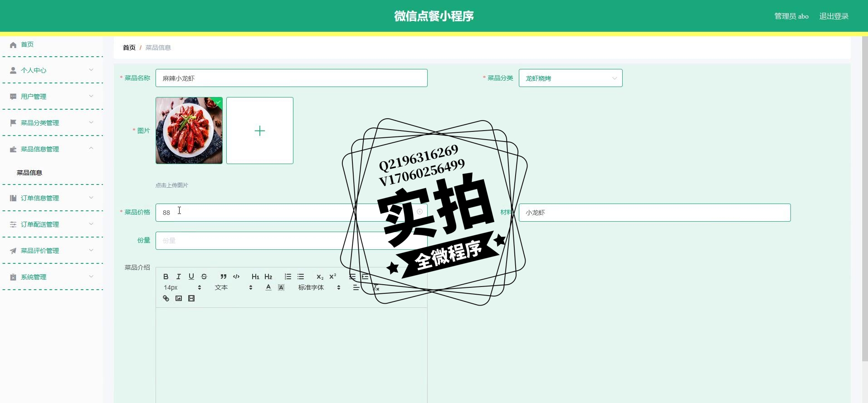Viewport: 868px width, 403px height.
Task: Insert a blockquote in editor
Action: tap(224, 277)
